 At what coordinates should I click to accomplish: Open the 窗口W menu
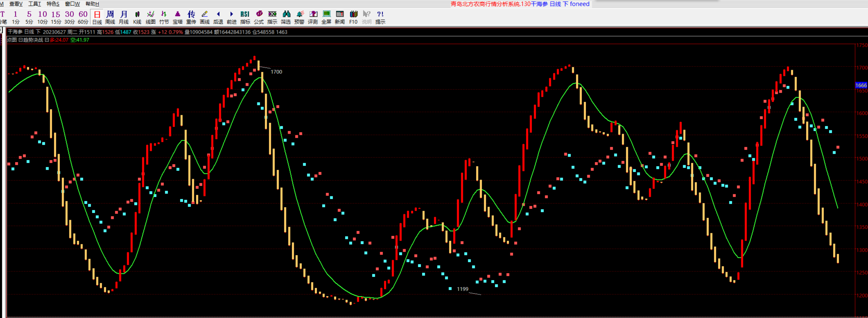[72, 4]
